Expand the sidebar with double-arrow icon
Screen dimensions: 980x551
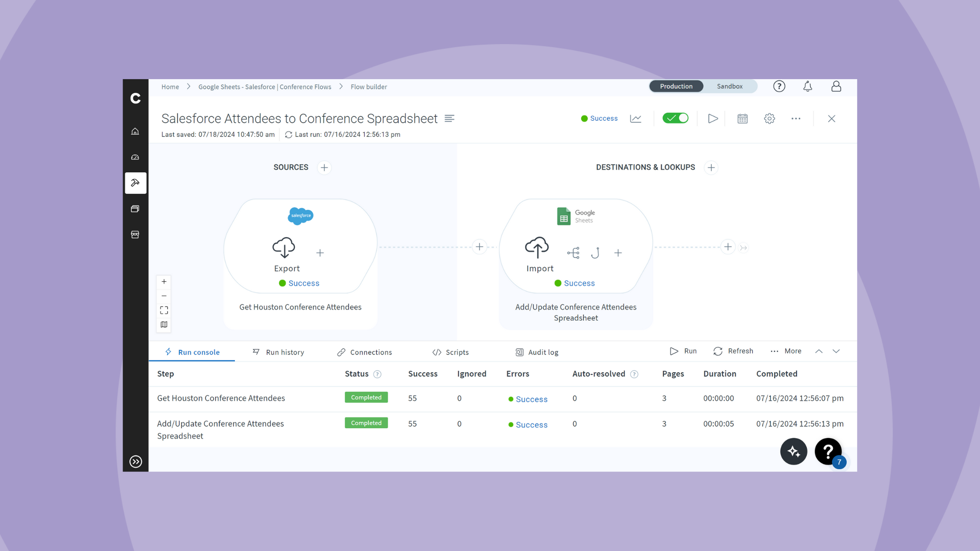pyautogui.click(x=136, y=461)
